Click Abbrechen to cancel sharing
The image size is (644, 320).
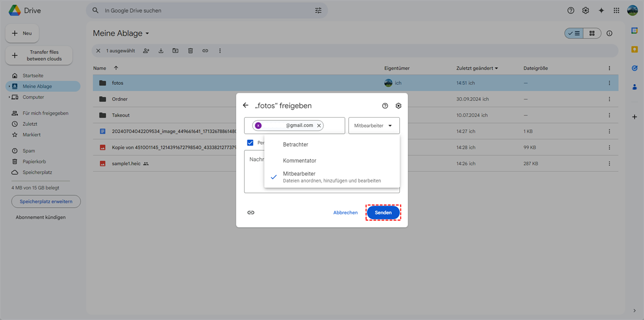345,213
